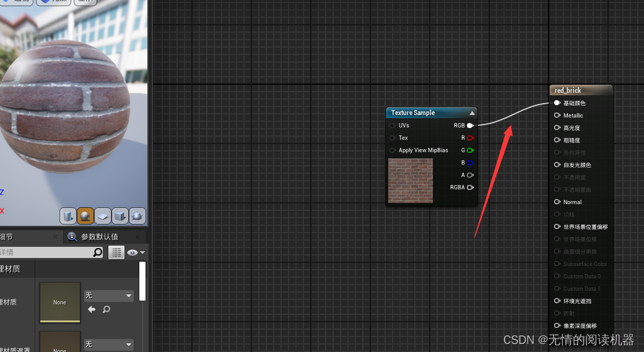Click the blue B output pin

coord(470,163)
